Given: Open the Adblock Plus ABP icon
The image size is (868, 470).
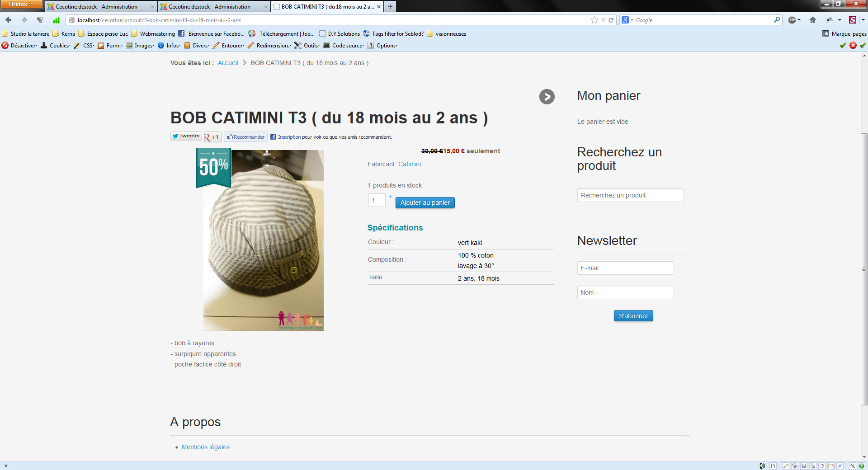Looking at the screenshot, I should pos(792,20).
